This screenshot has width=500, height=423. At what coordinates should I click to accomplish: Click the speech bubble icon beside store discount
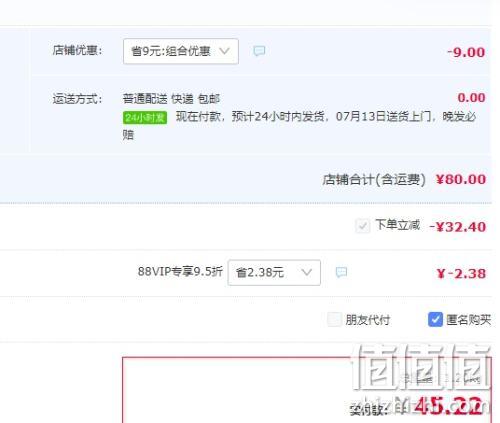(259, 51)
